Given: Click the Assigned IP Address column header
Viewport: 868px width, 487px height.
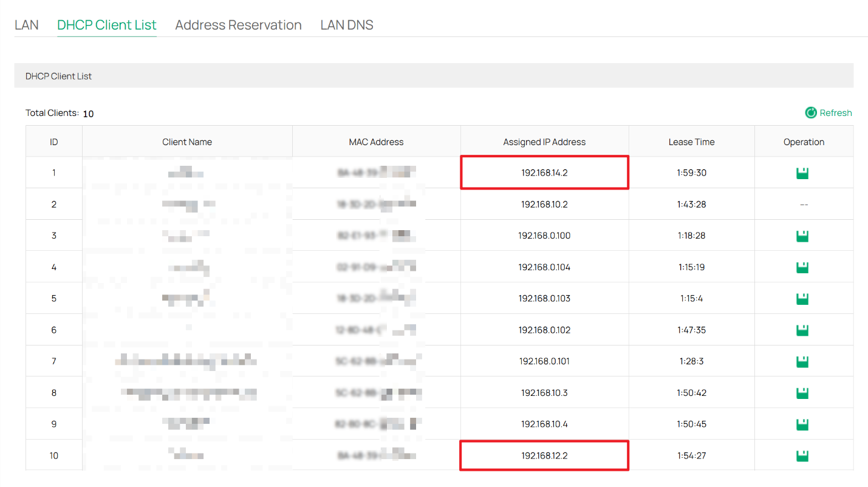Looking at the screenshot, I should pyautogui.click(x=544, y=142).
